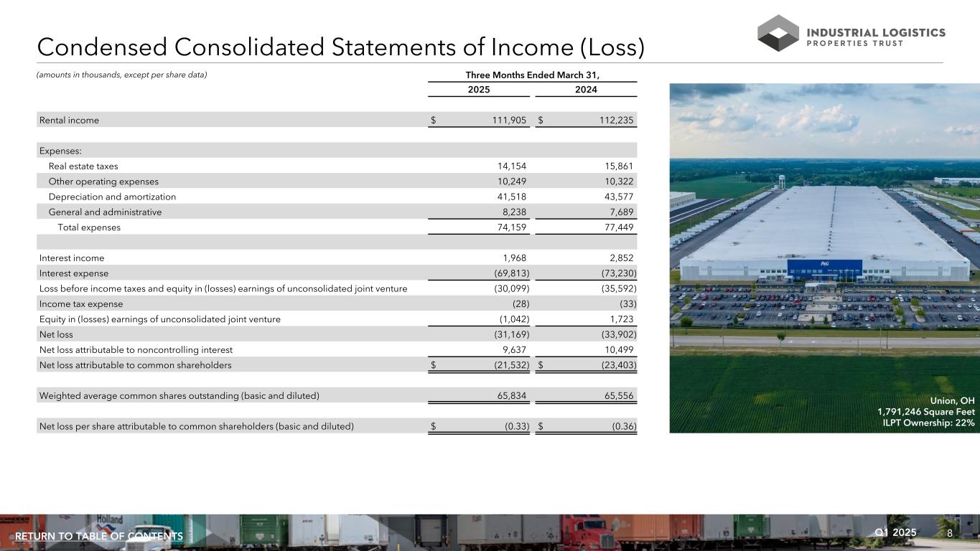Click the Rental income row label

(70, 121)
